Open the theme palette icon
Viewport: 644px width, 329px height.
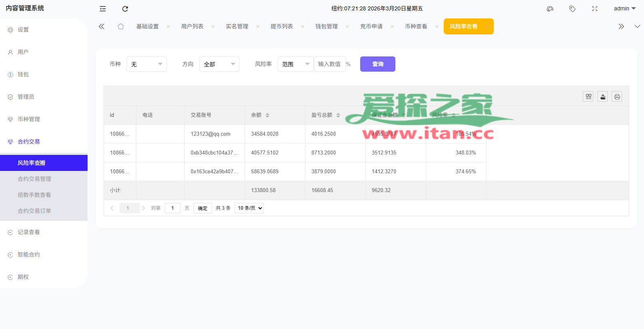[550, 8]
